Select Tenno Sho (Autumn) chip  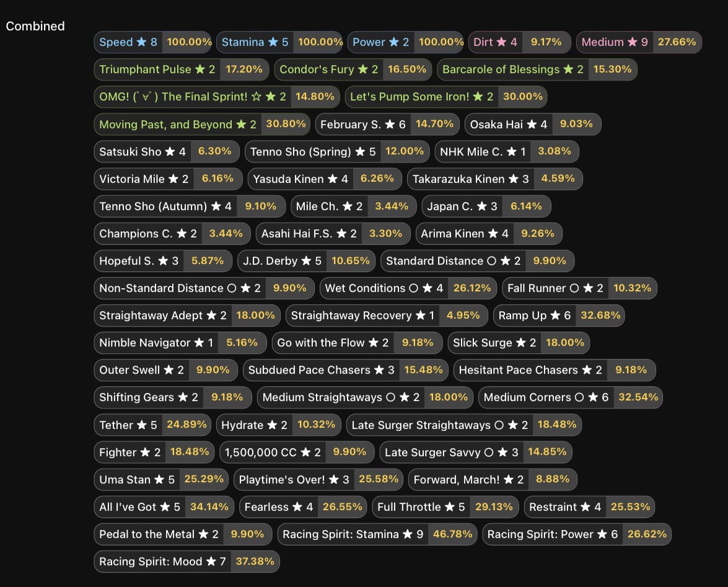pos(190,206)
